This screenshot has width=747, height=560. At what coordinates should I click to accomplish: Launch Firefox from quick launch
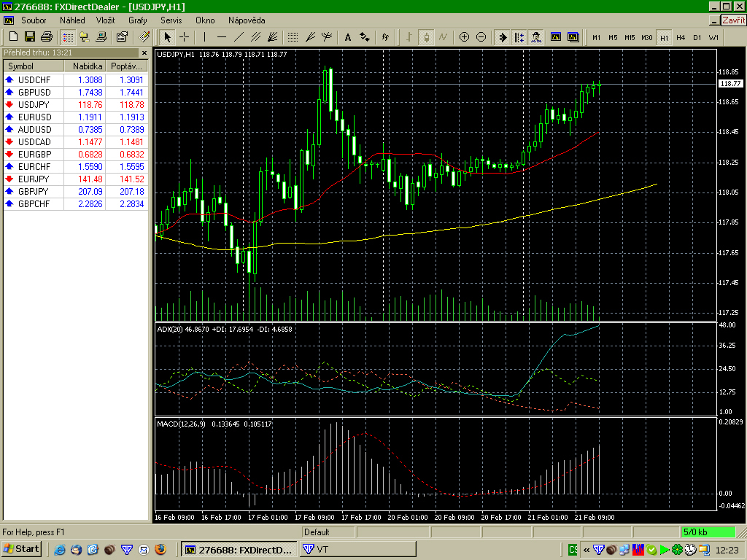pyautogui.click(x=160, y=550)
